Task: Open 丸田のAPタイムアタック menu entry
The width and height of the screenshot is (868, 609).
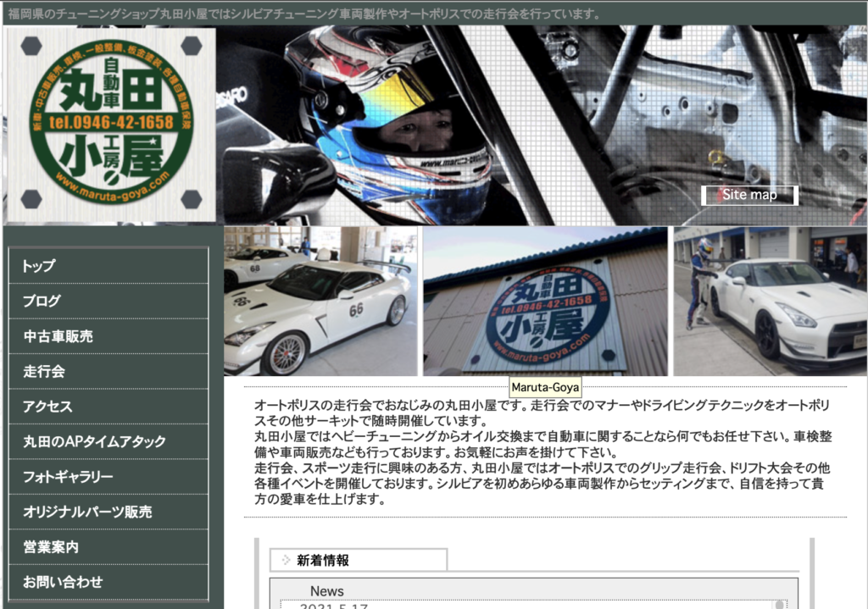Action: click(x=108, y=442)
